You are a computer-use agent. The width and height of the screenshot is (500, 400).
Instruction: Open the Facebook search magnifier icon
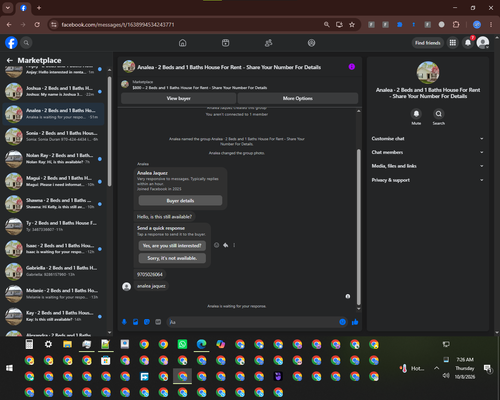[26, 43]
